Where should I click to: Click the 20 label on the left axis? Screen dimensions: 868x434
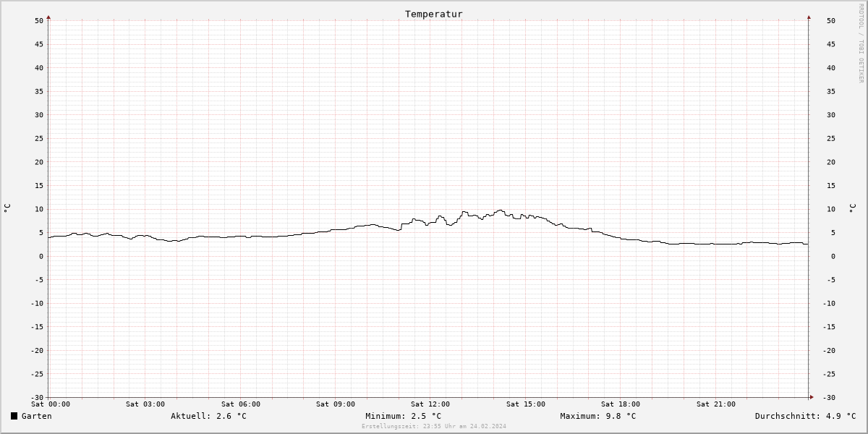[39, 162]
